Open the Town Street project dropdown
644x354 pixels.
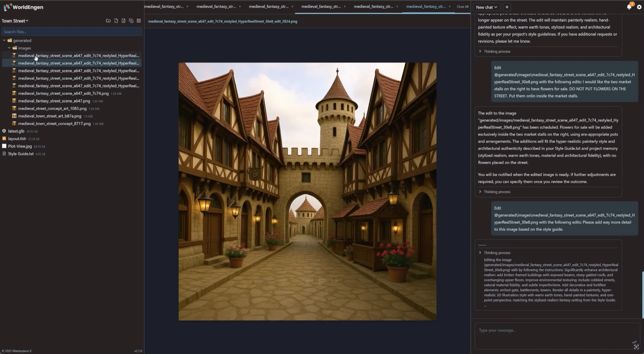[x=15, y=21]
